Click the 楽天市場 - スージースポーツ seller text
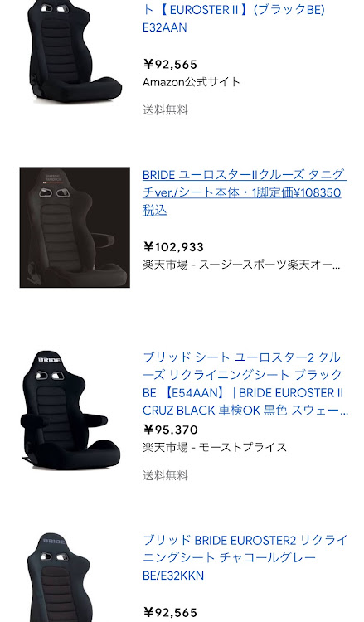This screenshot has width=364, height=622. tap(241, 265)
